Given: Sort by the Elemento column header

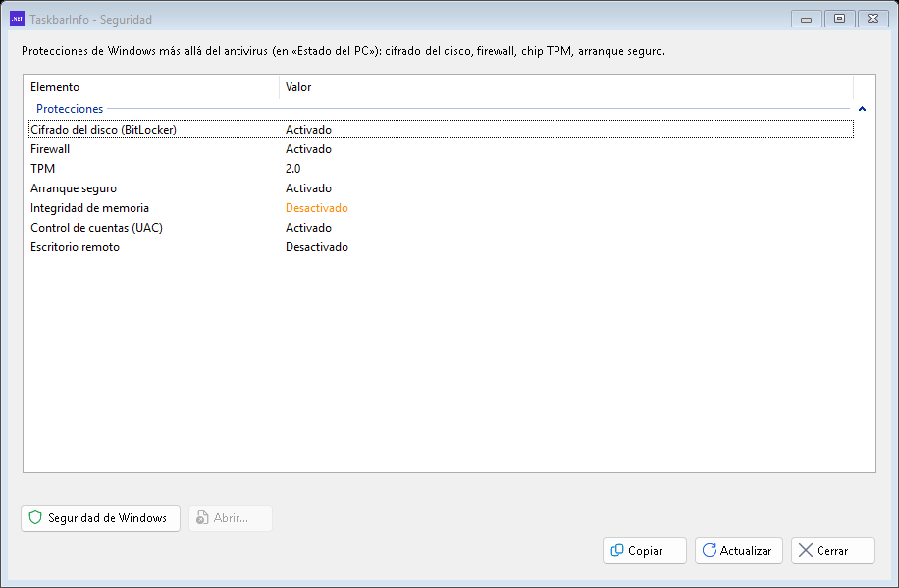Looking at the screenshot, I should tap(151, 87).
